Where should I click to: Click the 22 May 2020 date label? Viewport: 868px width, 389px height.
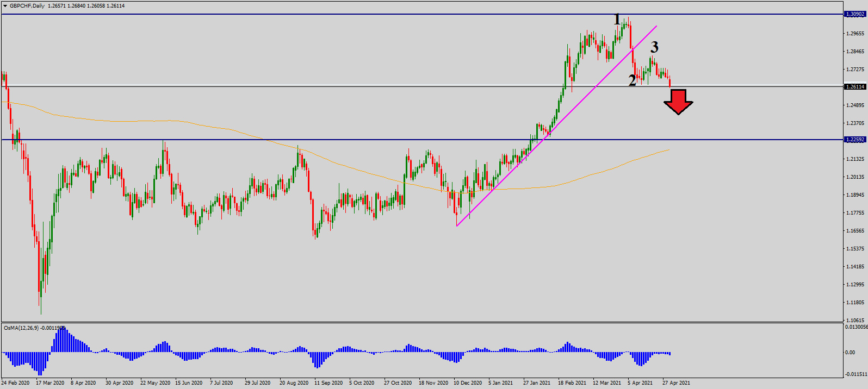[x=155, y=383]
